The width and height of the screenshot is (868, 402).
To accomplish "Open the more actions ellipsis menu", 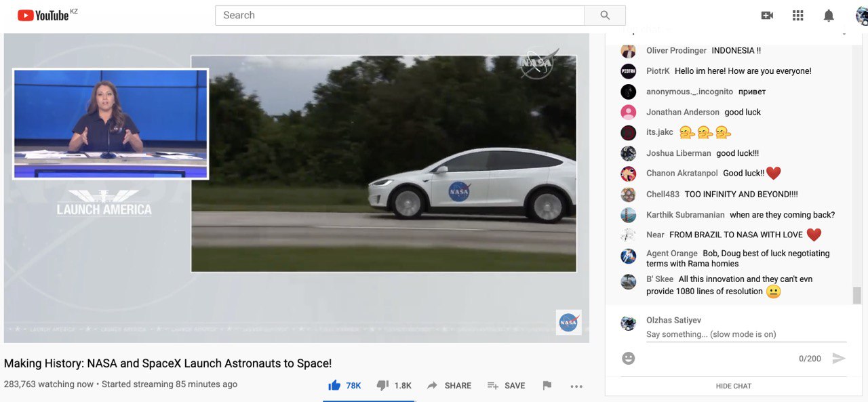I will (576, 386).
